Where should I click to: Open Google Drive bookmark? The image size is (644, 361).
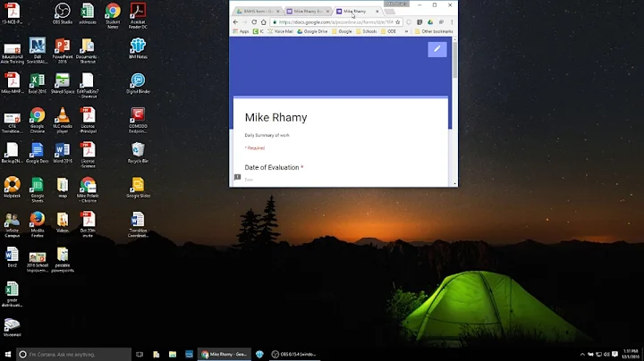[312, 31]
